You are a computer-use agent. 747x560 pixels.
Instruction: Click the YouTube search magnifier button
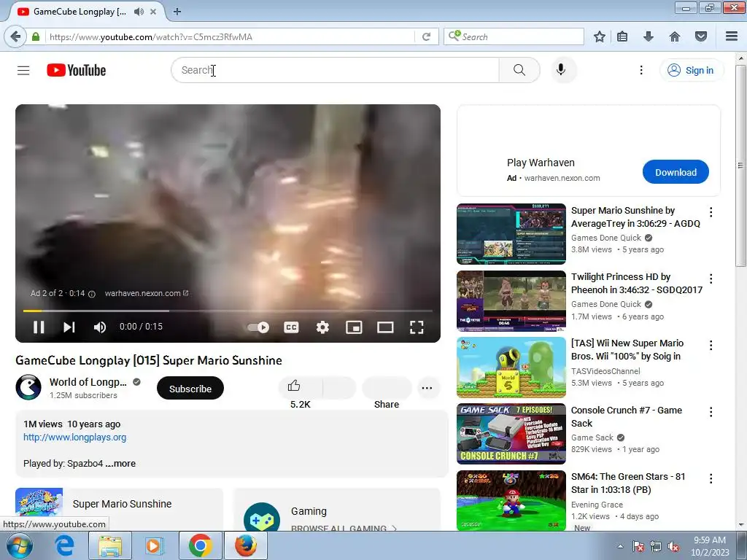tap(519, 70)
